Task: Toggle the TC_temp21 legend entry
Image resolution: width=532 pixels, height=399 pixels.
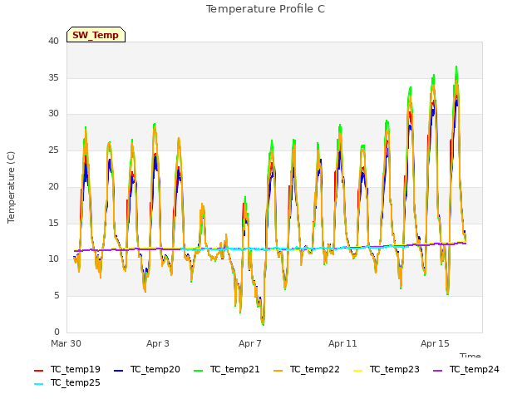Action: 227,369
